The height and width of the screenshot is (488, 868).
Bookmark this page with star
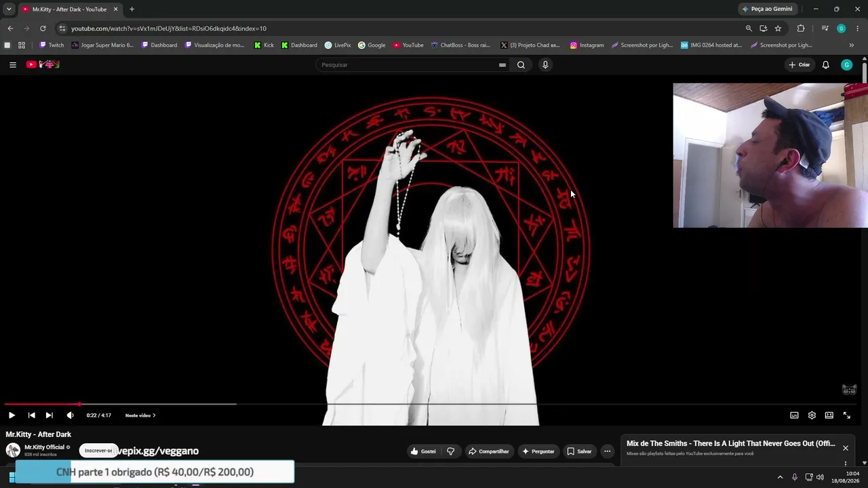(x=778, y=28)
